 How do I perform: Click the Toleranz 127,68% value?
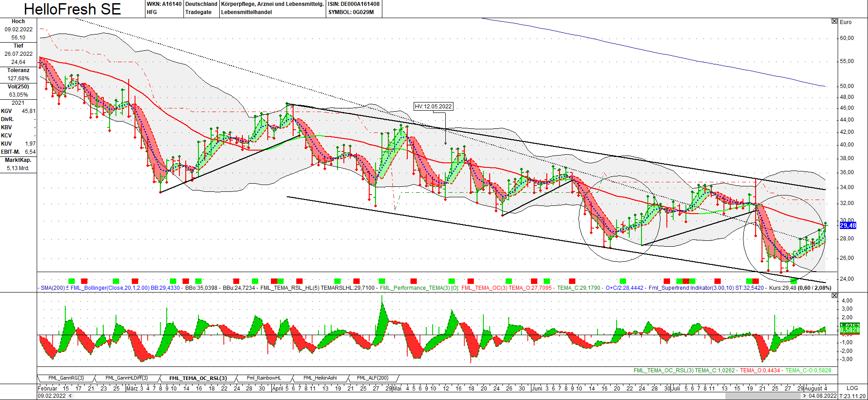[19, 78]
